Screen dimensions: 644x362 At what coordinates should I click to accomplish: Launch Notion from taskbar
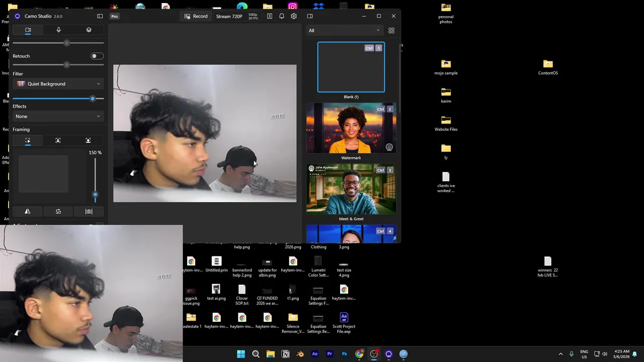pos(285,354)
